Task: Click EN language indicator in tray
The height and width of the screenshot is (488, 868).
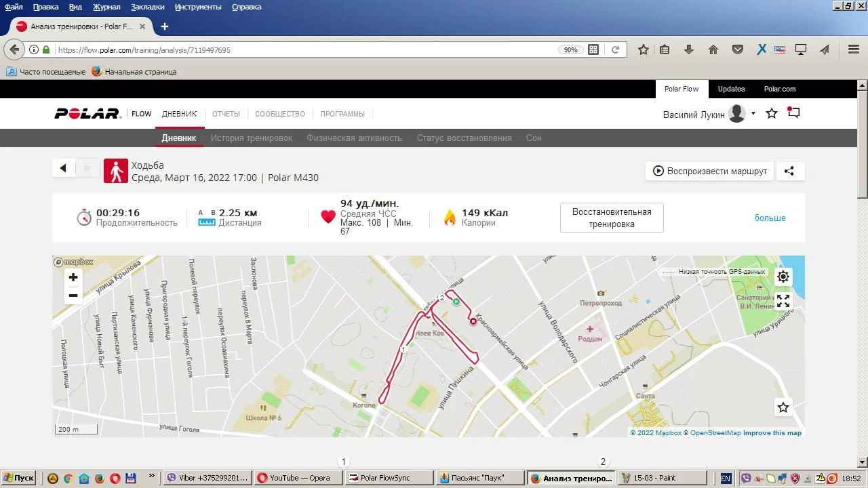Action: (726, 478)
